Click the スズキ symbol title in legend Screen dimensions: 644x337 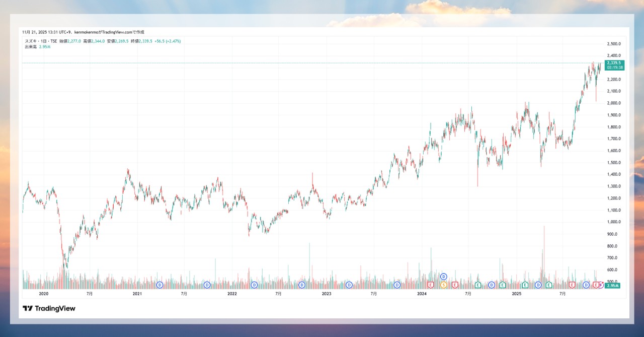click(x=32, y=41)
